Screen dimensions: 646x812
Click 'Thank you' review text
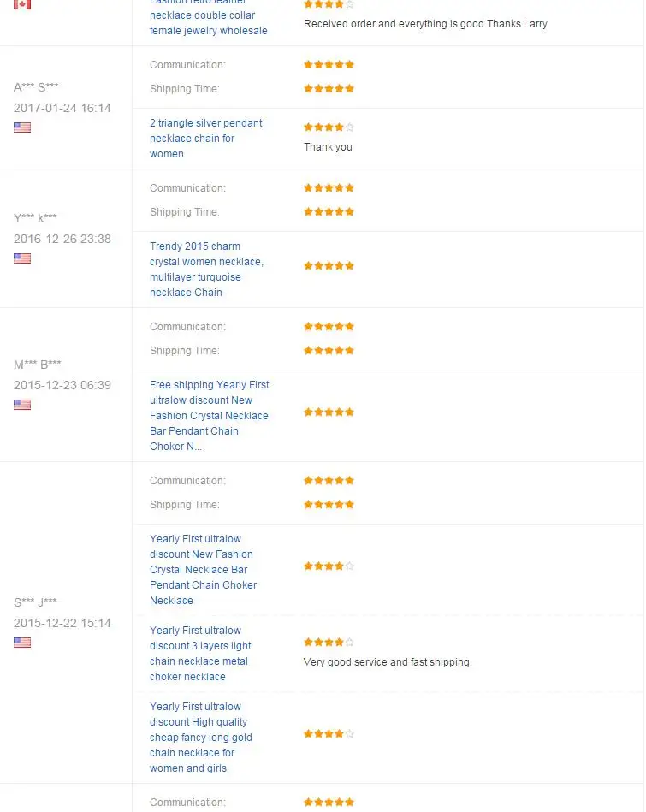click(x=328, y=147)
